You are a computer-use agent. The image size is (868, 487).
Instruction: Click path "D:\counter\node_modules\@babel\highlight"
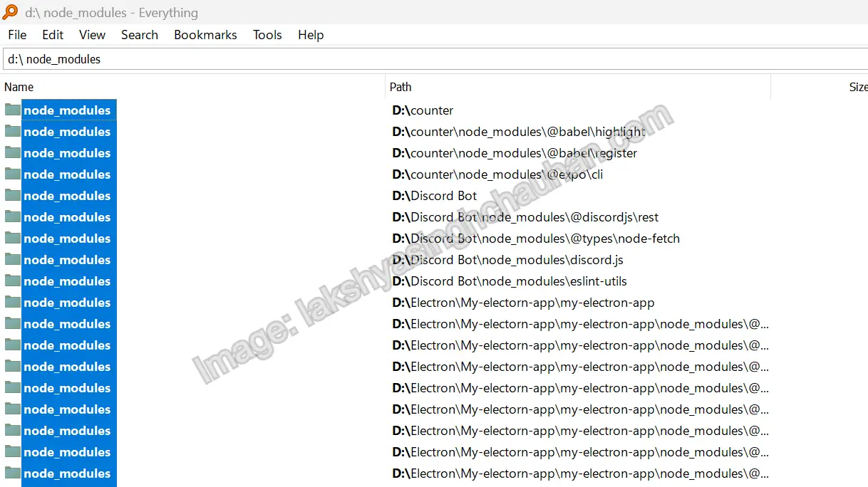pyautogui.click(x=519, y=132)
